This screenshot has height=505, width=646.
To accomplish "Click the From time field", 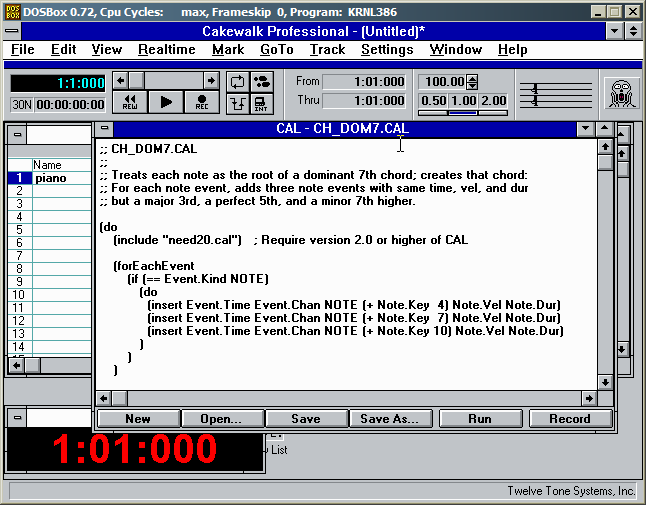I will (x=364, y=82).
